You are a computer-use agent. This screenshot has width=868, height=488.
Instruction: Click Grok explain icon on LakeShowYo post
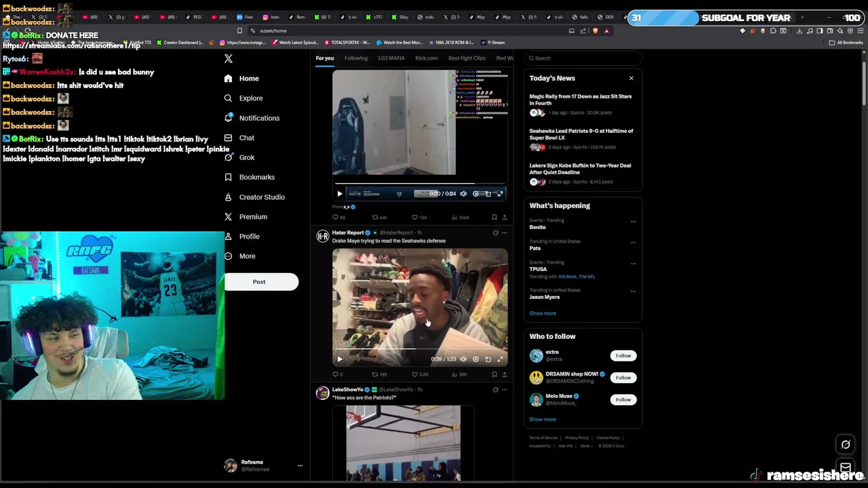coord(495,390)
